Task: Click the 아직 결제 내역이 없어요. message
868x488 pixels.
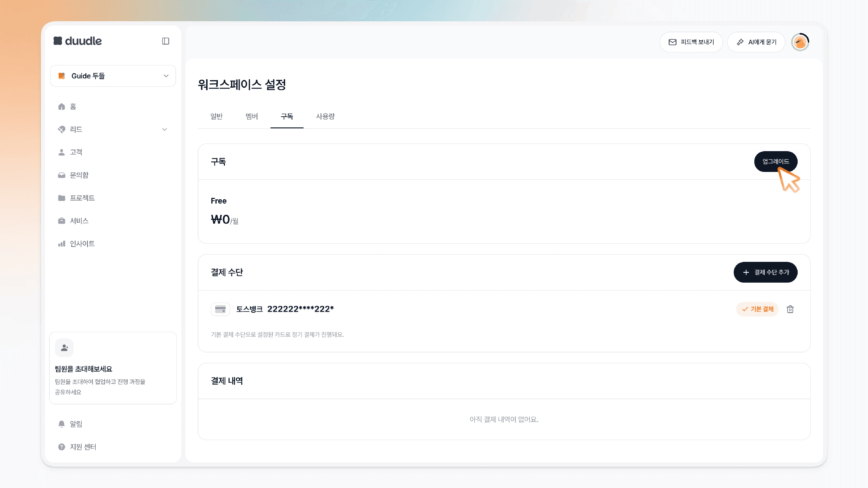Action: [x=504, y=419]
